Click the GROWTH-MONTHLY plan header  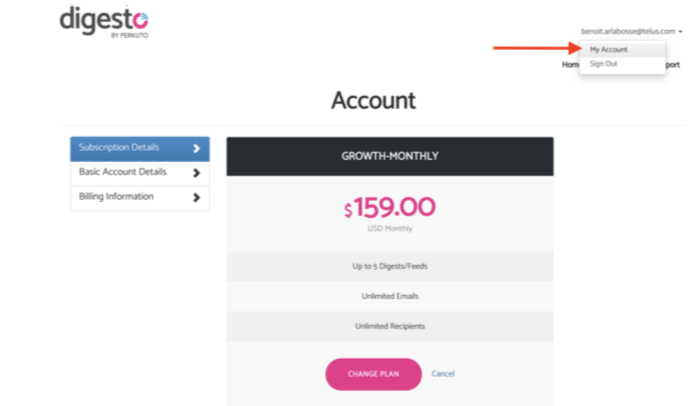390,156
